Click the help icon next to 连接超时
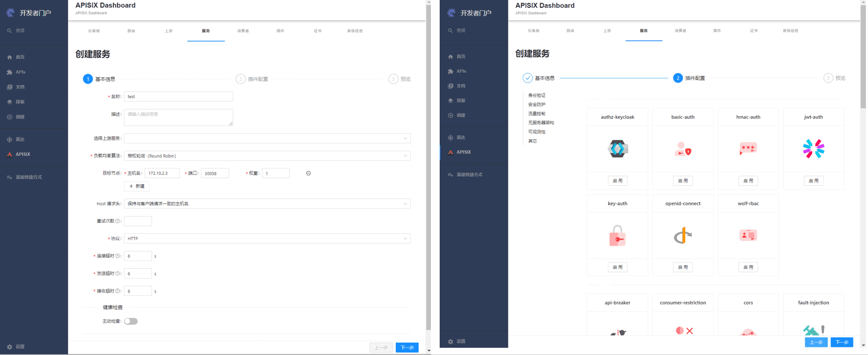 coord(118,256)
